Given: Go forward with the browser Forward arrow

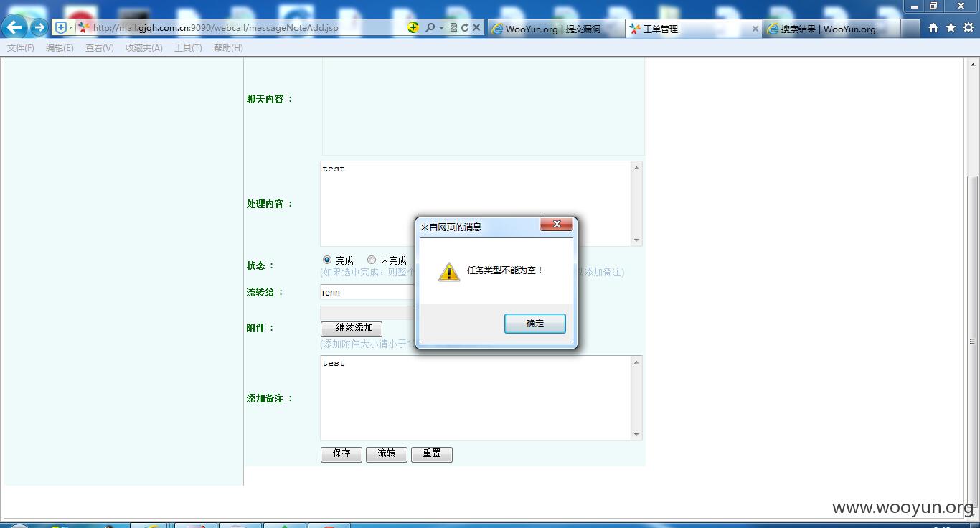Looking at the screenshot, I should coord(39,27).
